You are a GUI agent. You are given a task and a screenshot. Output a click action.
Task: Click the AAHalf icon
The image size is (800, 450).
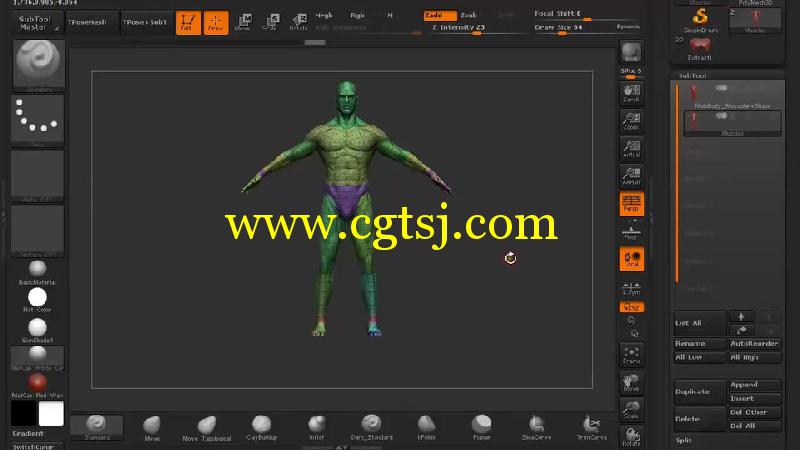[x=631, y=176]
